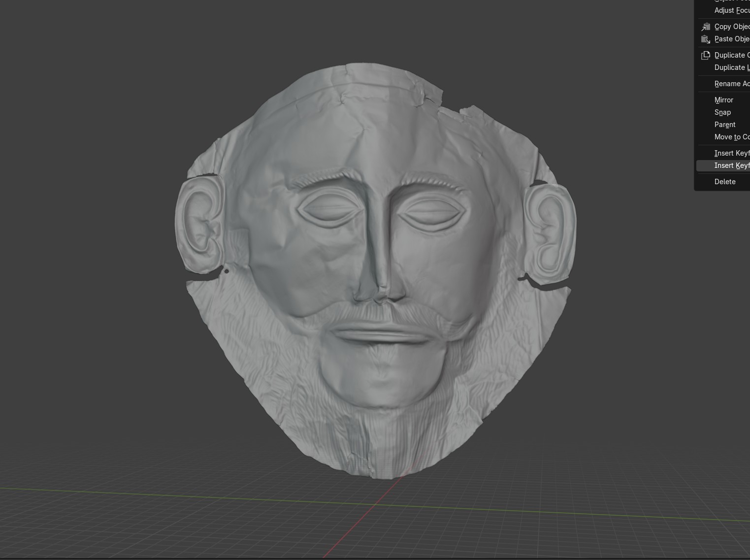Choose Move to Collection entry
Viewport: 750px width, 560px height.
732,137
